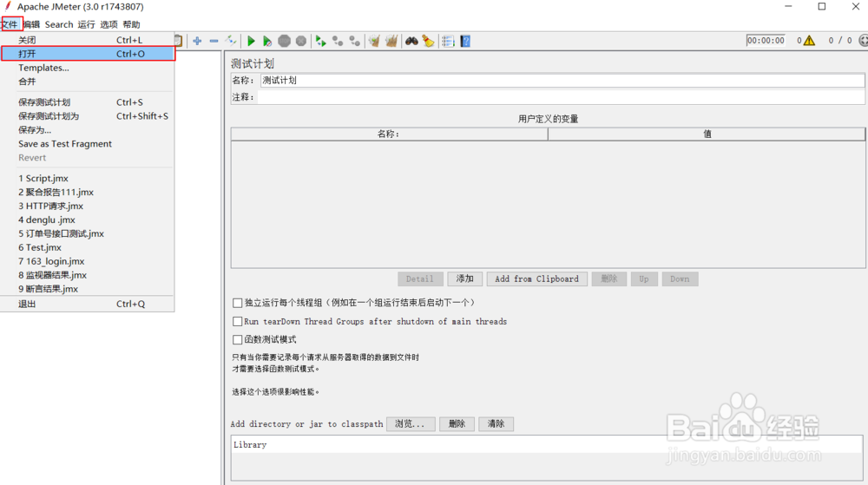
Task: Open the function helper list icon
Action: click(448, 41)
